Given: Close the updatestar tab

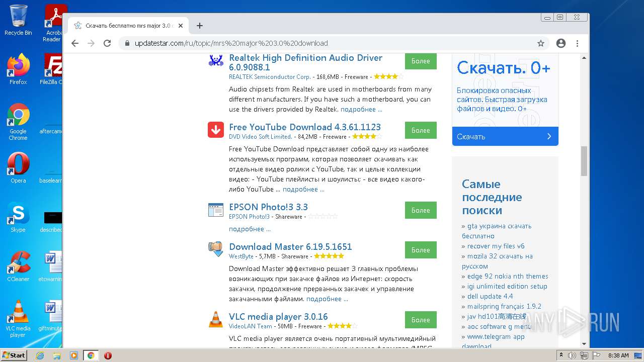Looking at the screenshot, I should click(181, 26).
